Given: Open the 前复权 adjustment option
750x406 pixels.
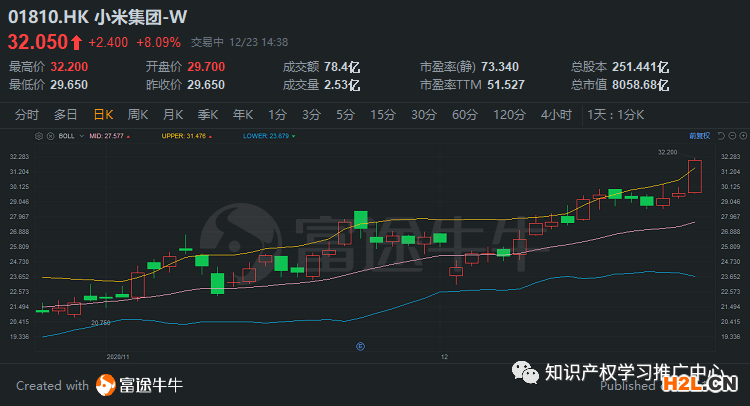Looking at the screenshot, I should click(700, 136).
